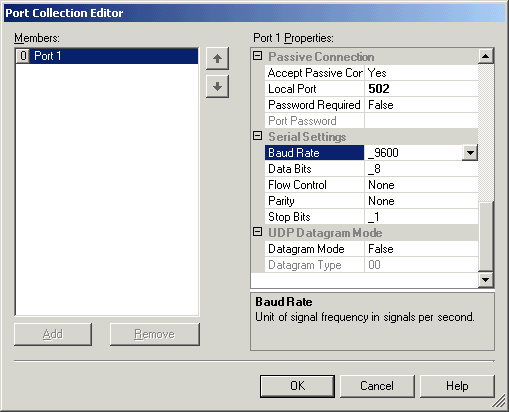
Task: Select the Datagram Mode False value
Action: click(421, 249)
